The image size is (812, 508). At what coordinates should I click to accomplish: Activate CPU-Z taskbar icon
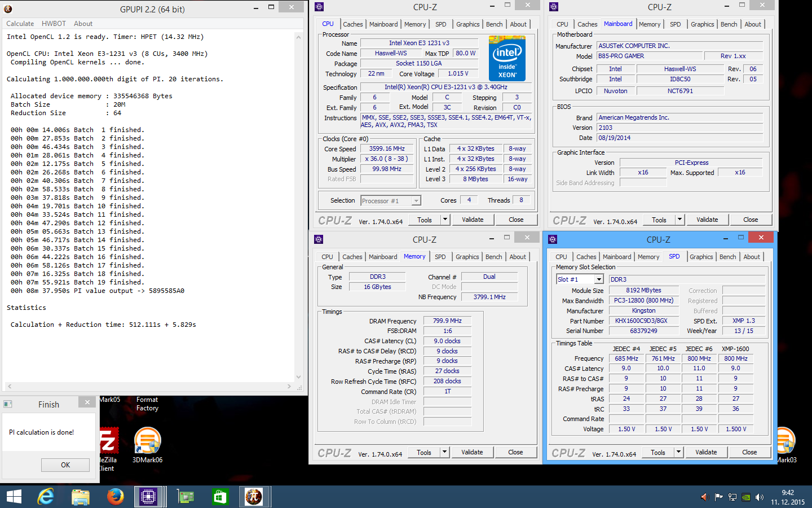click(x=148, y=497)
